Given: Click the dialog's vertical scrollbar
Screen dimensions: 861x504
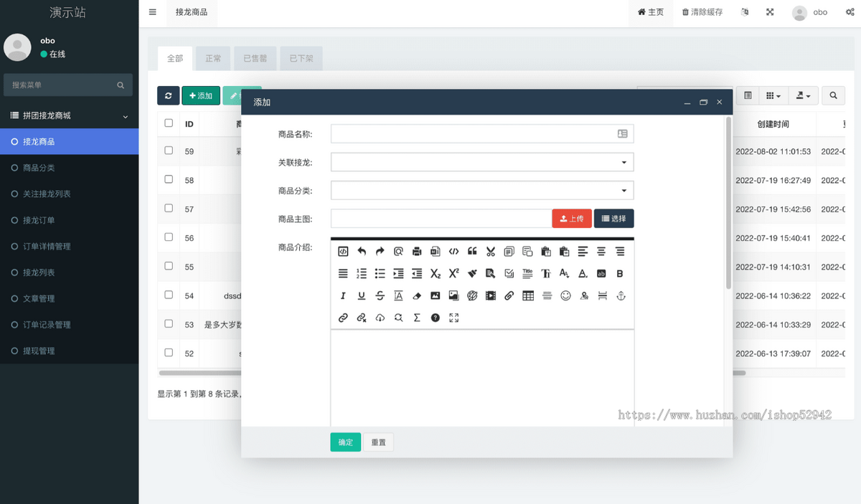Looking at the screenshot, I should pyautogui.click(x=728, y=203).
